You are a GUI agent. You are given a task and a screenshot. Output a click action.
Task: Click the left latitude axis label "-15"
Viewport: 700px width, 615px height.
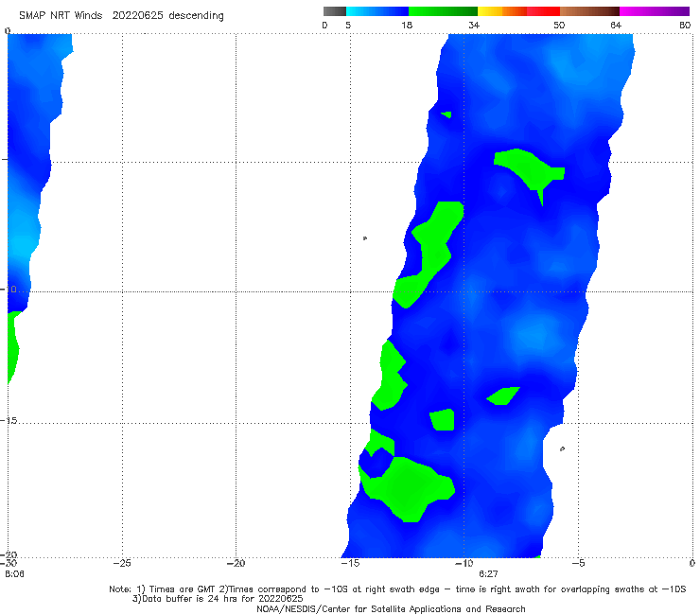tap(9, 421)
